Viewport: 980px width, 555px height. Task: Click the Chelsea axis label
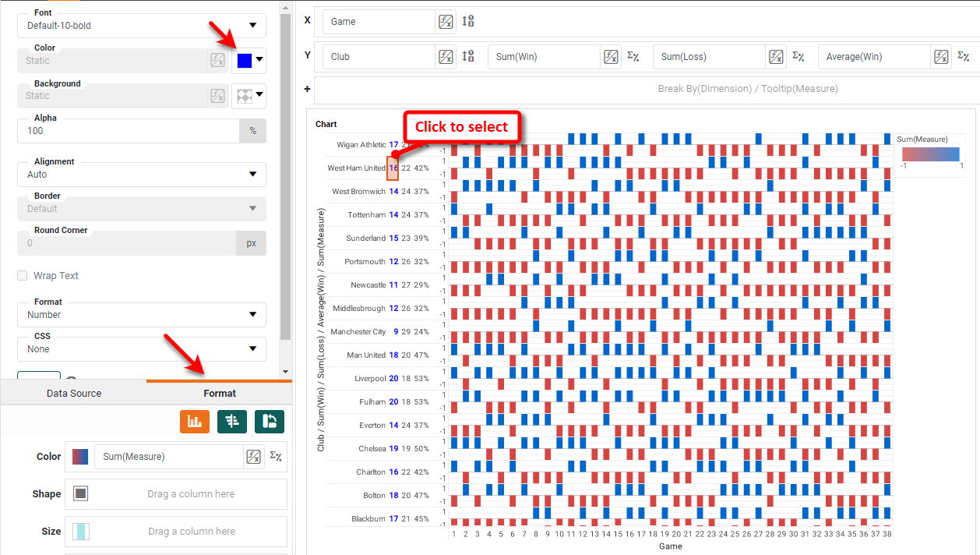(x=372, y=449)
